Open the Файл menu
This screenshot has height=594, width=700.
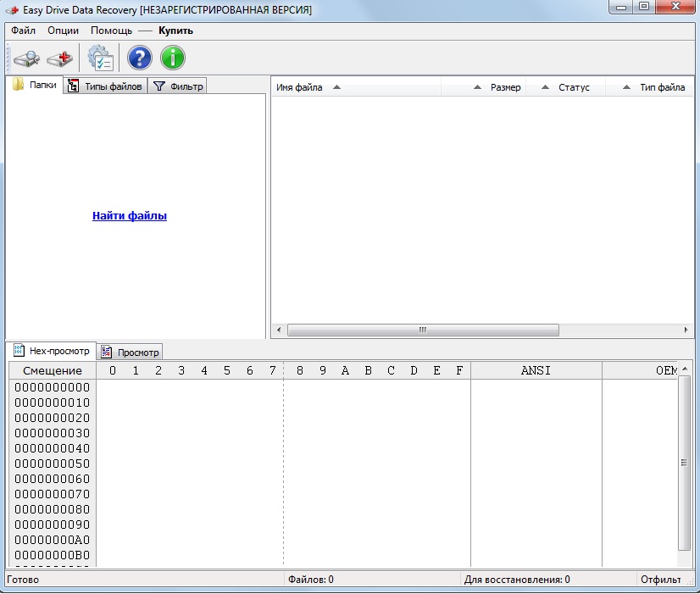tap(23, 31)
